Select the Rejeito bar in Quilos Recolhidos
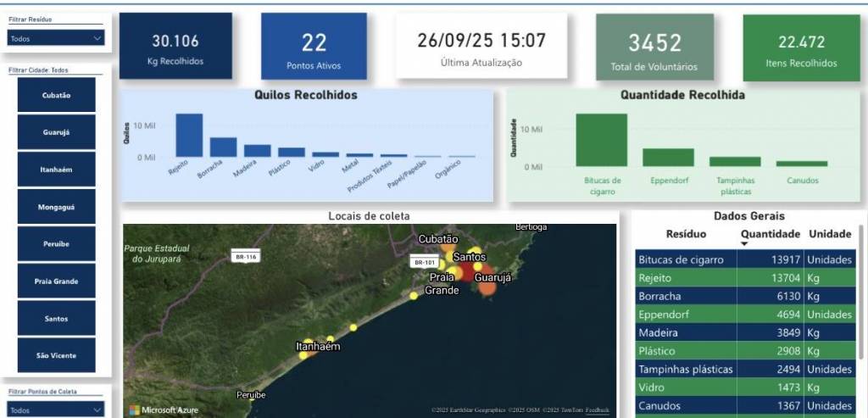The height and width of the screenshot is (418, 868). click(x=189, y=136)
